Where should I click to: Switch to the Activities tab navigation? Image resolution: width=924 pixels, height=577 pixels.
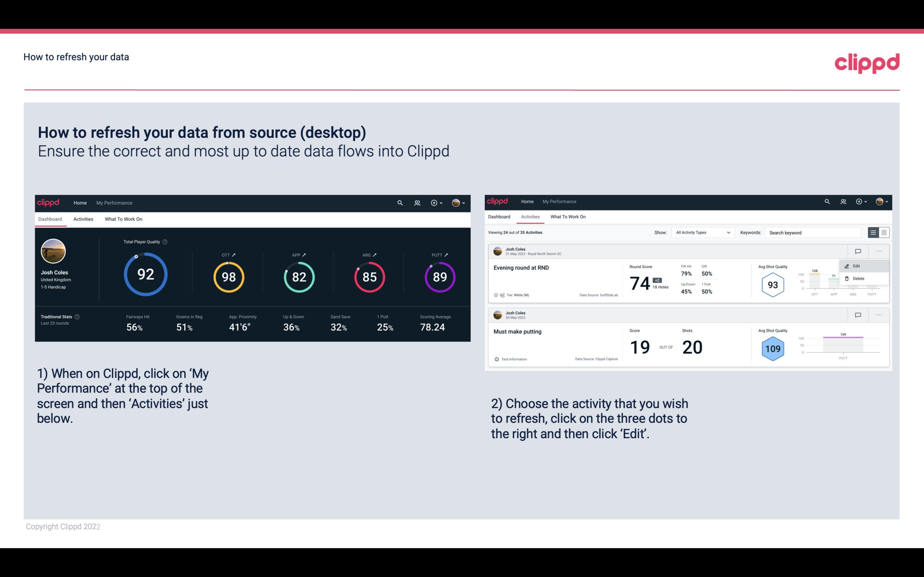tap(83, 219)
